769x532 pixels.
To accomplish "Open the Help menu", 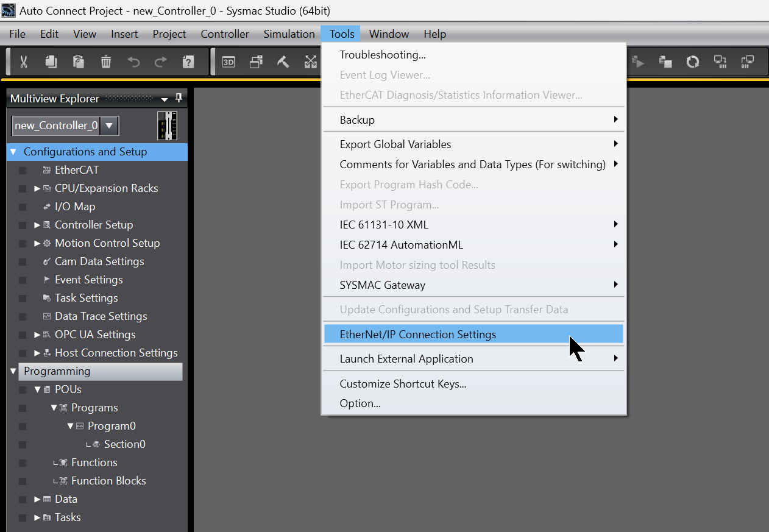I will [x=435, y=34].
